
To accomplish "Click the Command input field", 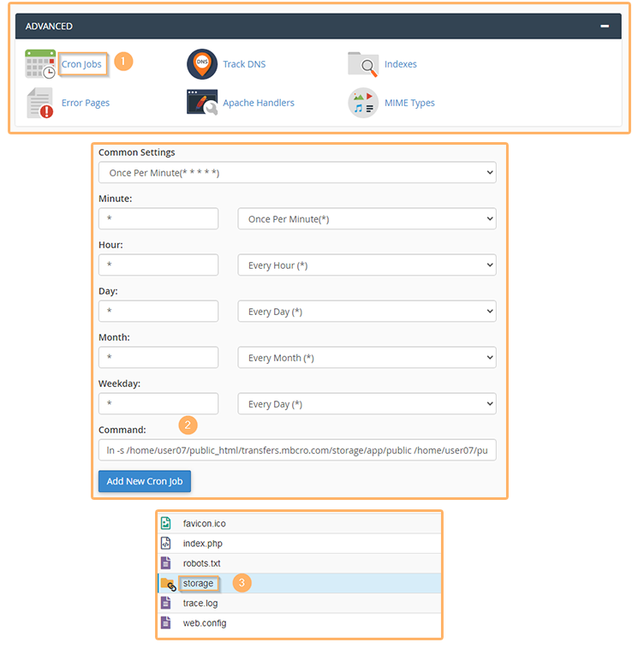I will click(x=297, y=450).
